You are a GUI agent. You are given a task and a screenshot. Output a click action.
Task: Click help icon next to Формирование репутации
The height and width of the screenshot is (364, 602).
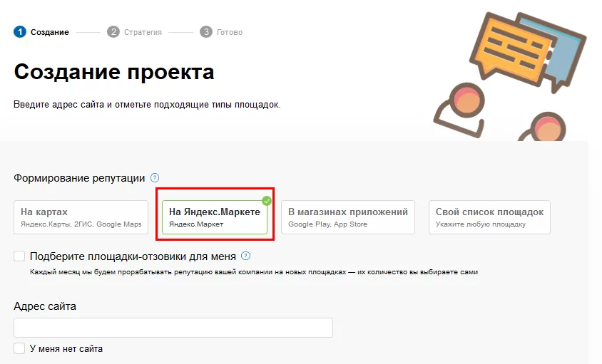[155, 178]
